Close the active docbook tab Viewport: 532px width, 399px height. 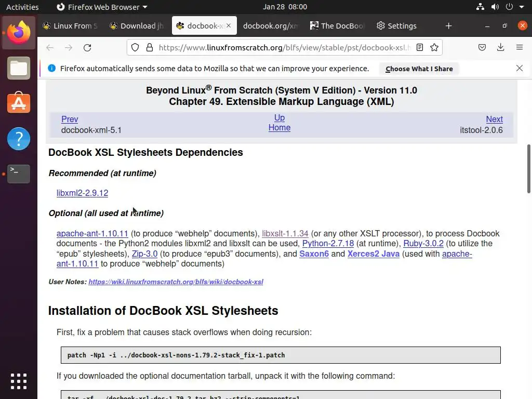(x=229, y=25)
